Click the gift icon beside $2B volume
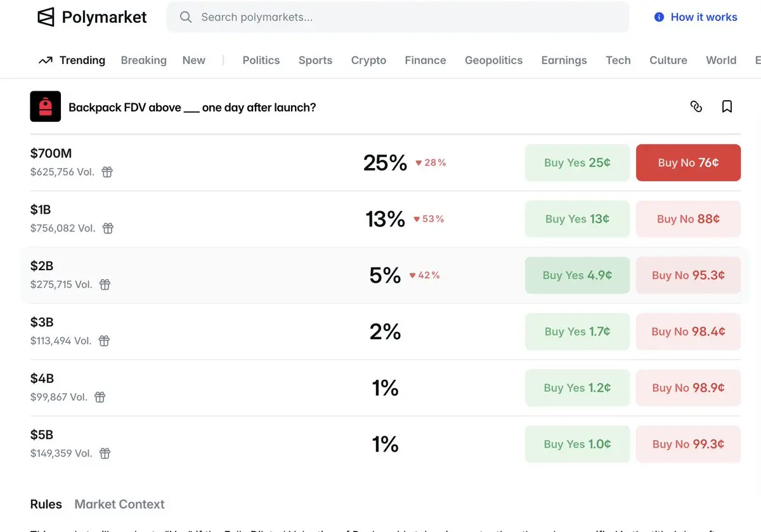This screenshot has height=532, width=761. pos(105,285)
